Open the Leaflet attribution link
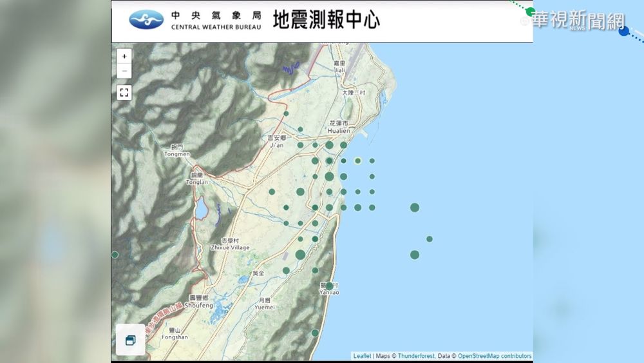The image size is (644, 363). (x=362, y=356)
